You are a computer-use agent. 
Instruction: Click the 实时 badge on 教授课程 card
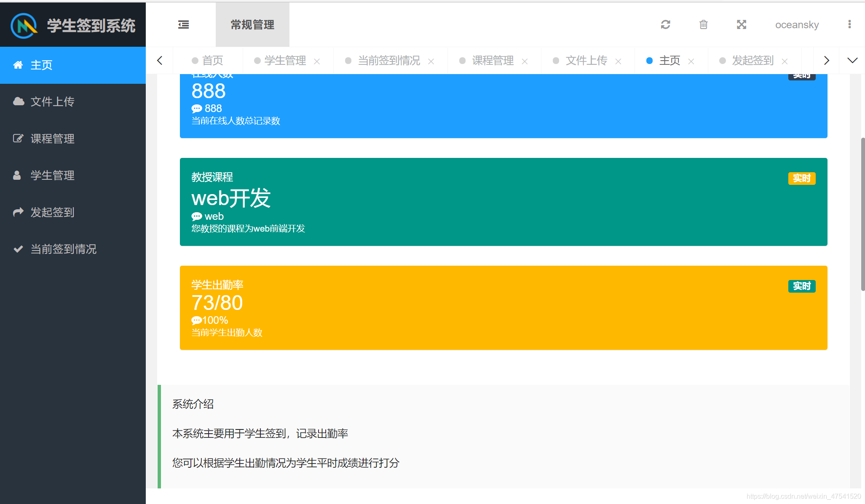click(x=802, y=179)
